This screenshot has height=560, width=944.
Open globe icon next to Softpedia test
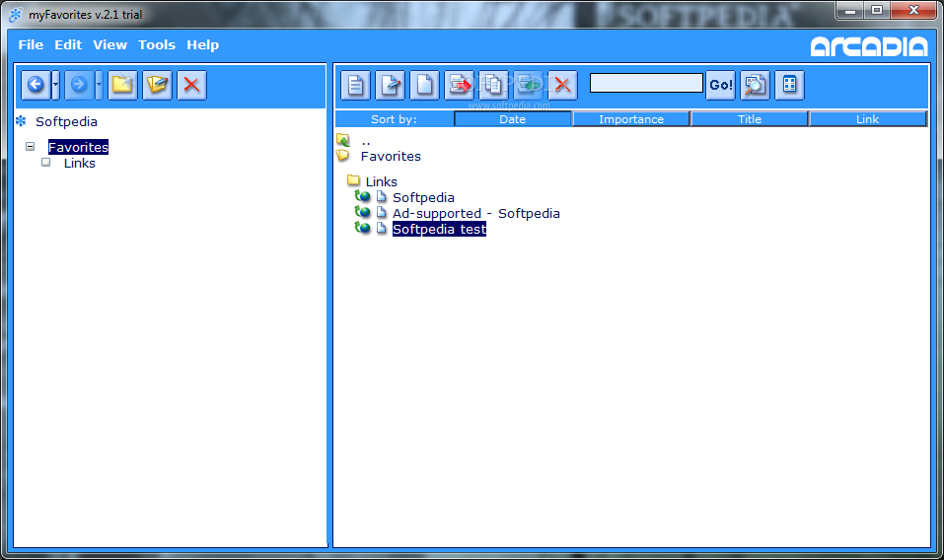coord(362,228)
